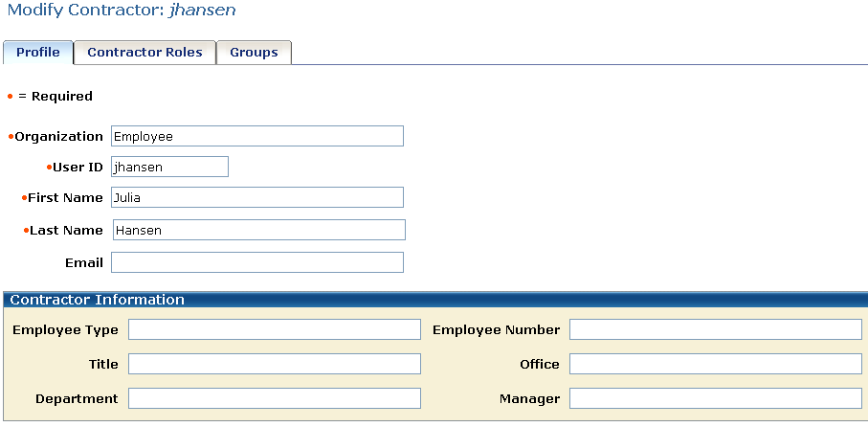Open the Contractor Roles tab
Viewport: 868px width, 427px height.
[x=145, y=53]
